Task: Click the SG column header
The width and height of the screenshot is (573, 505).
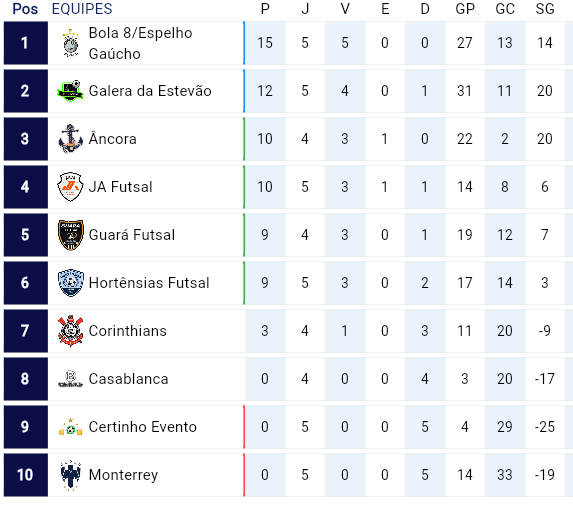Action: [545, 9]
